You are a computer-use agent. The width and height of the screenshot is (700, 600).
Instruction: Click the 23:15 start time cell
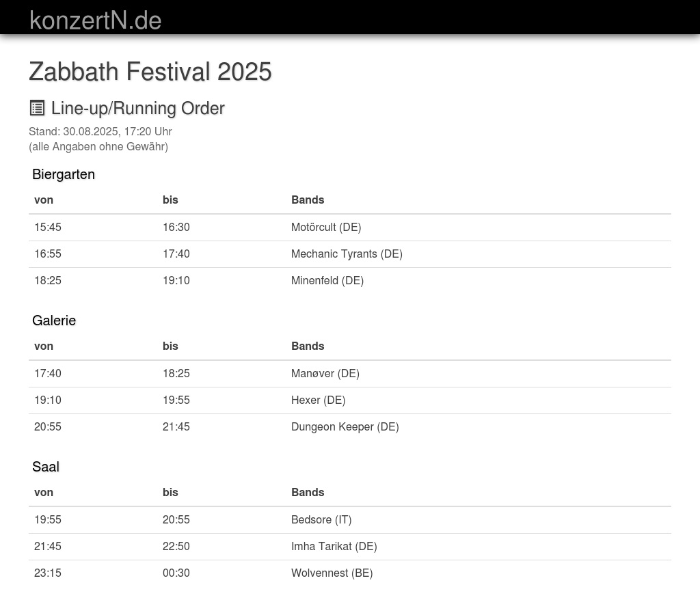point(48,573)
